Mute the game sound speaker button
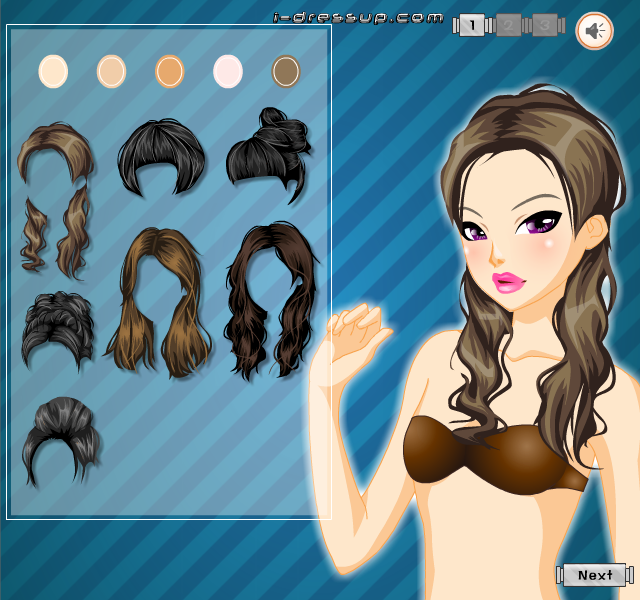Image resolution: width=640 pixels, height=600 pixels. (594, 31)
